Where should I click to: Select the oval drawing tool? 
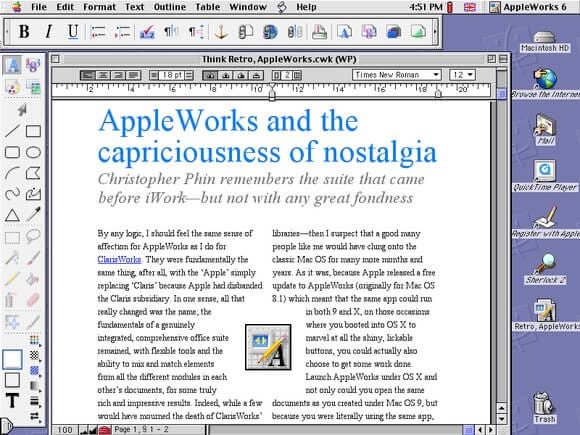point(33,152)
